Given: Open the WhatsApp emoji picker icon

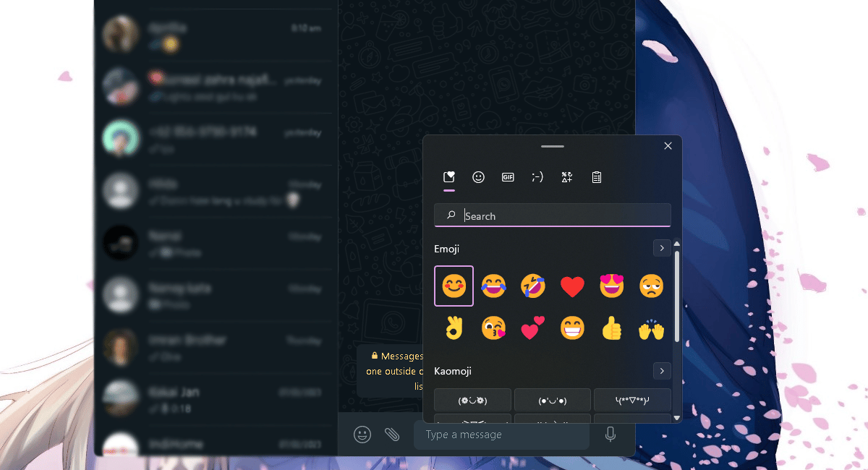Looking at the screenshot, I should point(362,435).
